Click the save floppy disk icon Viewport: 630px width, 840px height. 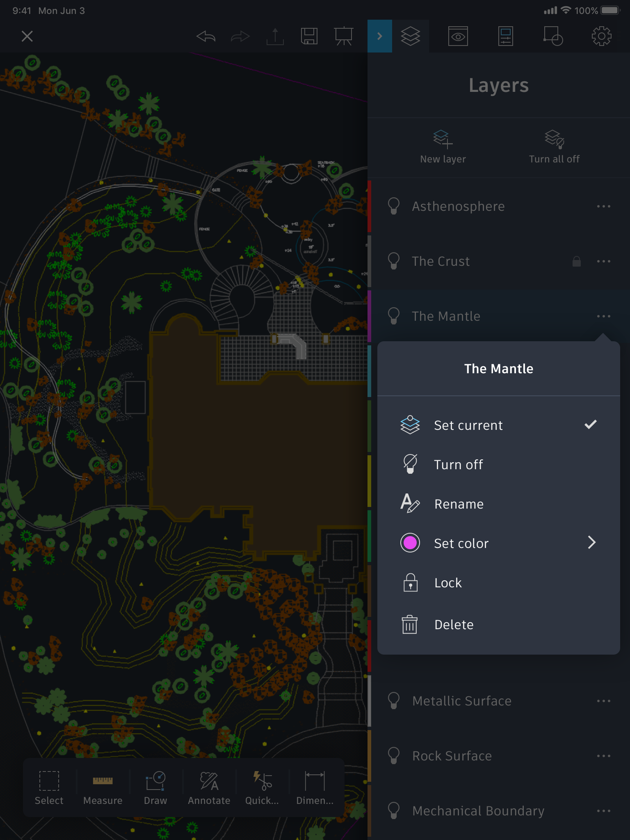tap(309, 37)
